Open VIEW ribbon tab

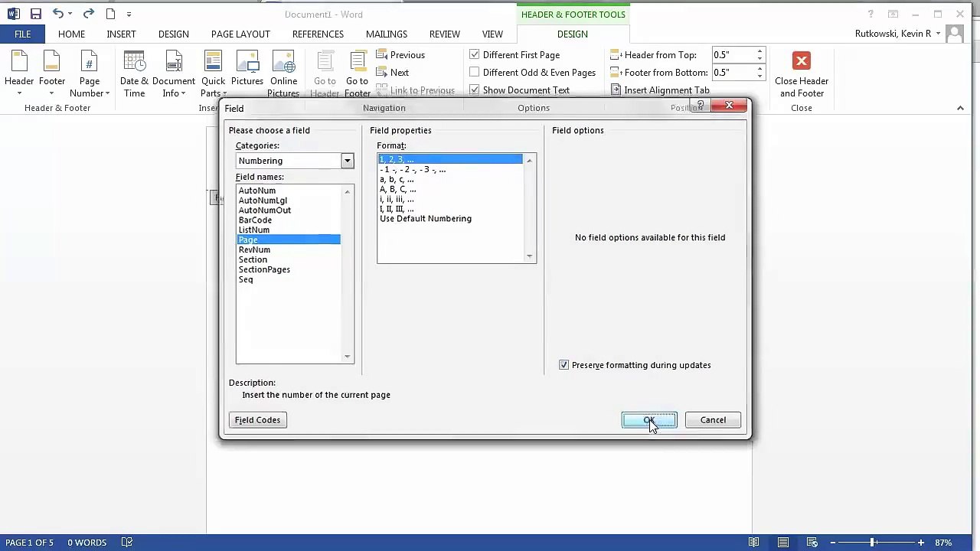492,34
